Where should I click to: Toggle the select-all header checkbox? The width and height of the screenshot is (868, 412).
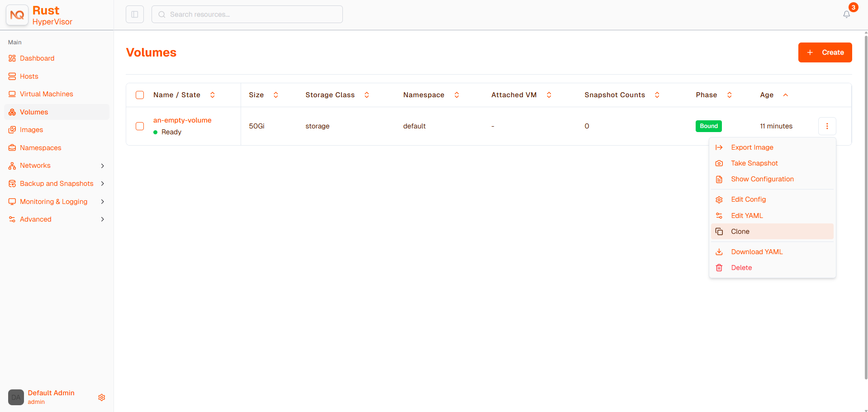click(140, 95)
